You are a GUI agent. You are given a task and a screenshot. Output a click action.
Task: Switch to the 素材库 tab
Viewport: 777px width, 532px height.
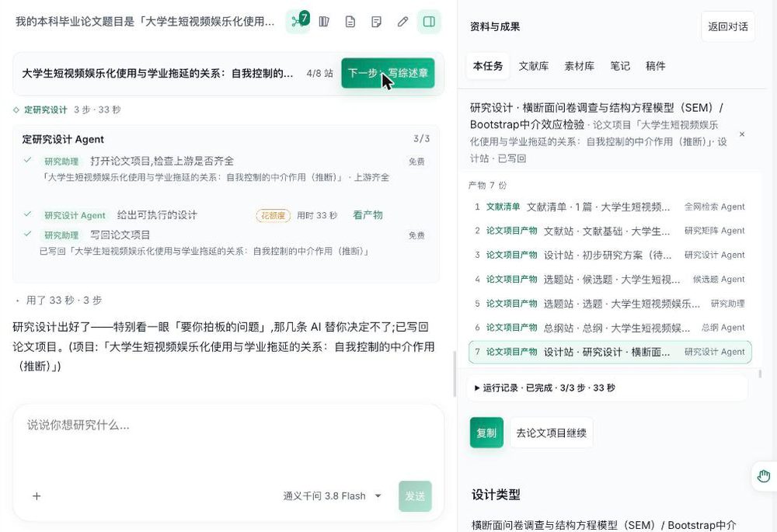(x=580, y=66)
